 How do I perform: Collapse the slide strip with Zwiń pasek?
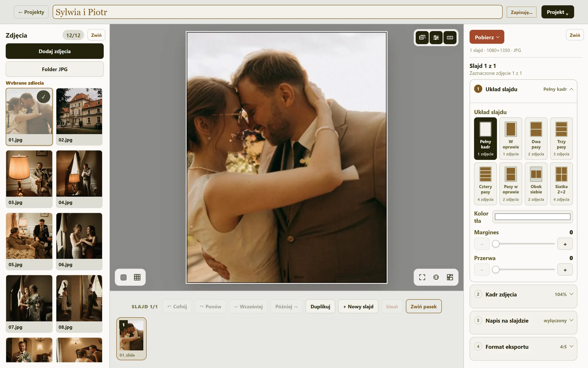(424, 306)
